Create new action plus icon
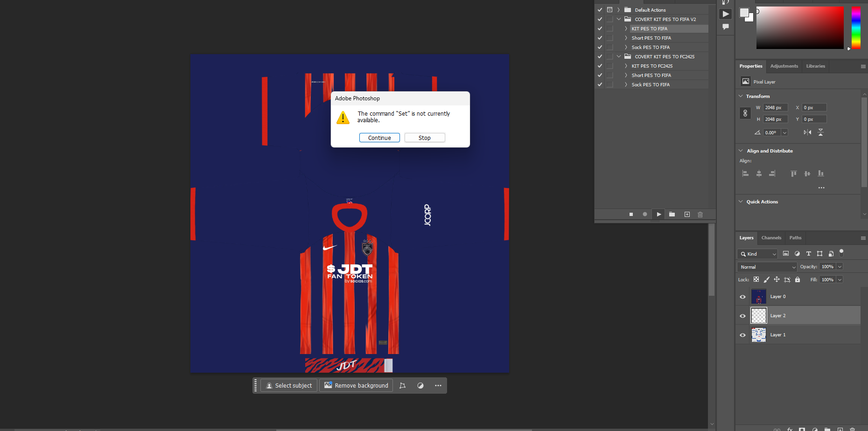The image size is (868, 431). (687, 215)
